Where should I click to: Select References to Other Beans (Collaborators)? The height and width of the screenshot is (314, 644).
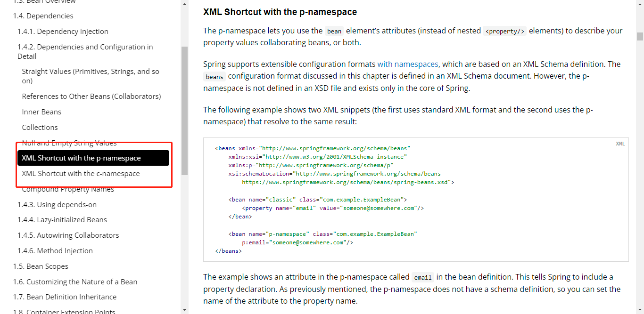(x=91, y=97)
